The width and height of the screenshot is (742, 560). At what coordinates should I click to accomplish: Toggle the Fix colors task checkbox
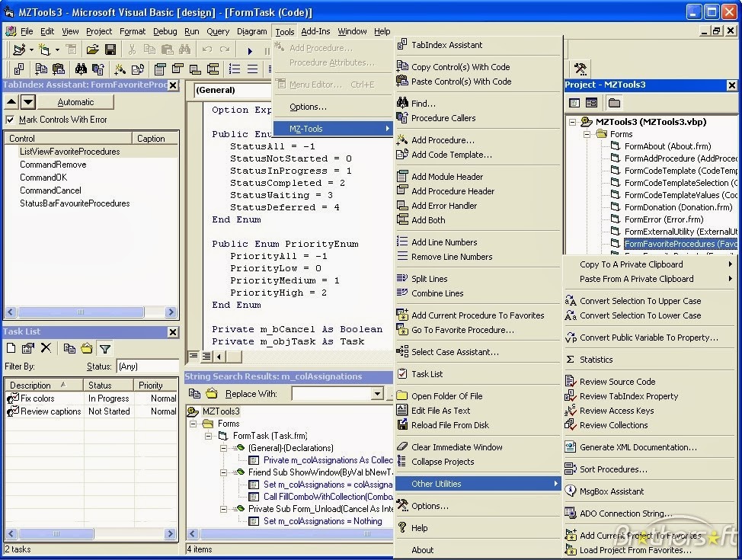tap(13, 398)
